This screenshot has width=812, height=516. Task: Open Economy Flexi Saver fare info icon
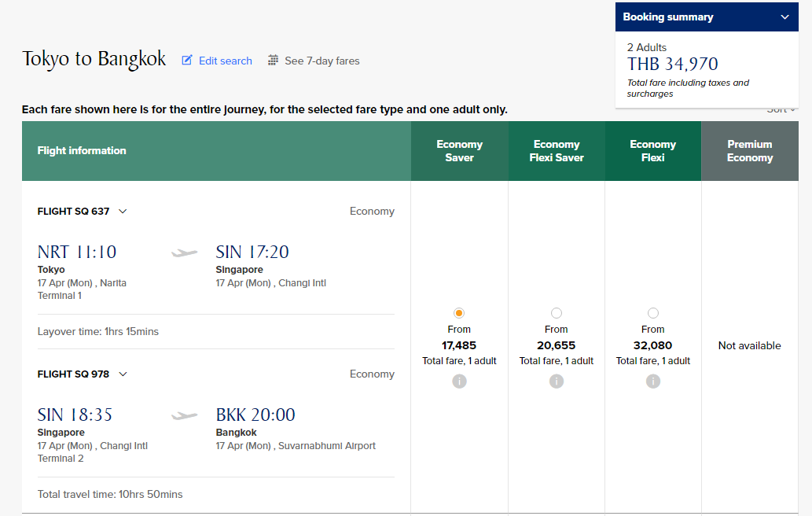(557, 381)
